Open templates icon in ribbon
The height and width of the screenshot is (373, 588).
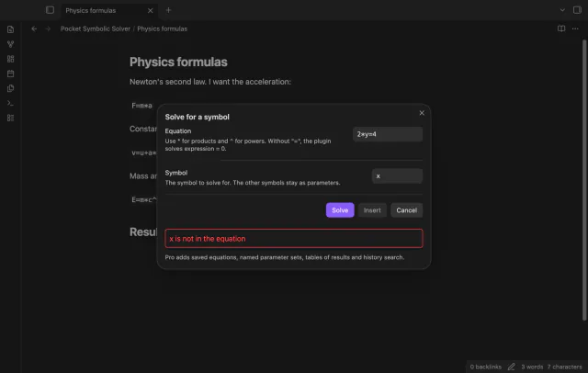click(x=10, y=88)
